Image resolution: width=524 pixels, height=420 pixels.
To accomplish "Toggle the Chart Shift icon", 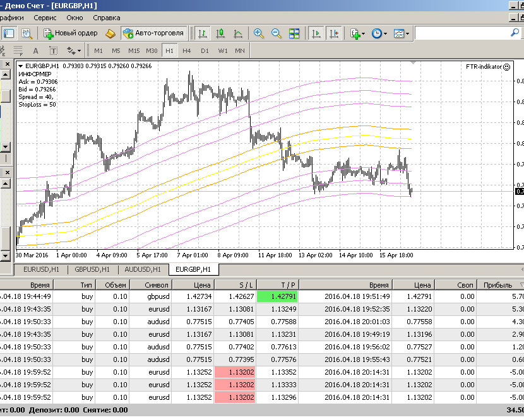I will pyautogui.click(x=334, y=33).
